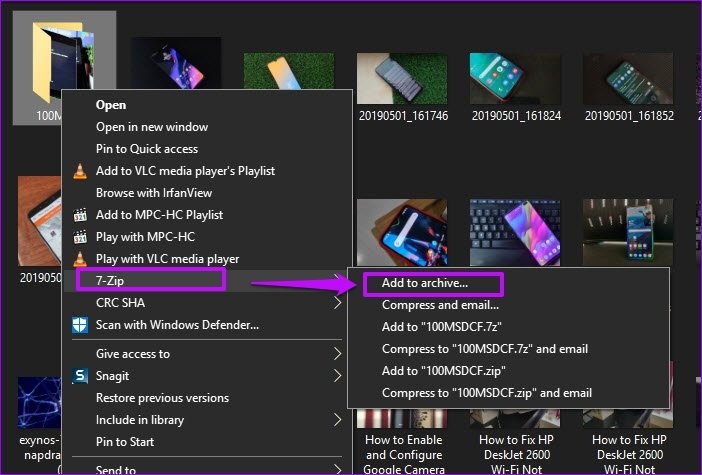Viewport: 702px width, 475px height.
Task: Expand the Snagit submenu arrow
Action: coord(338,376)
